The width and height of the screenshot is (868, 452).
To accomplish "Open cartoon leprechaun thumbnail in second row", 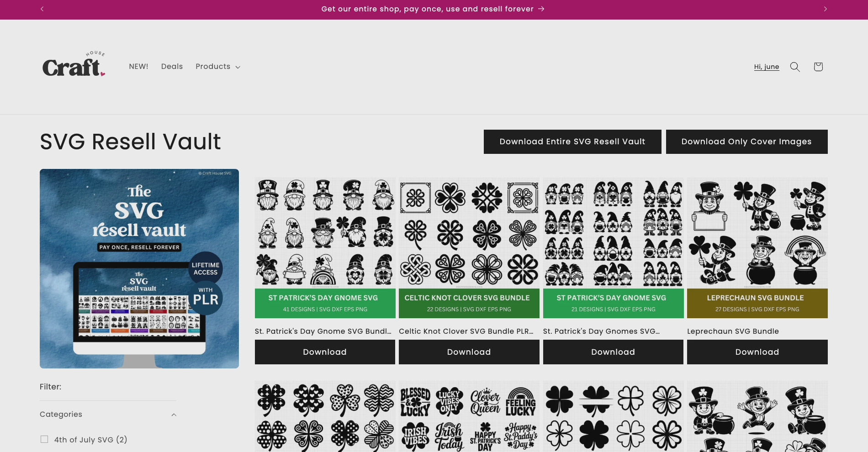I will tap(757, 416).
